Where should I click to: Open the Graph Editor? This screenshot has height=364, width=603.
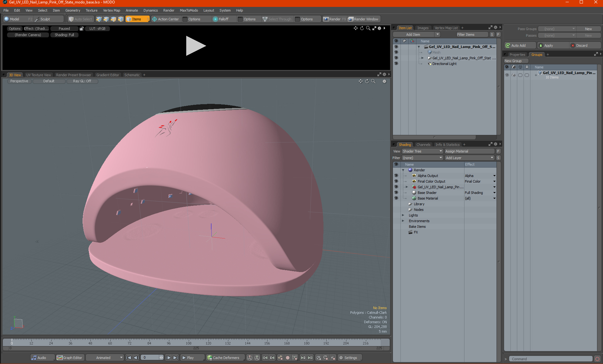point(70,358)
